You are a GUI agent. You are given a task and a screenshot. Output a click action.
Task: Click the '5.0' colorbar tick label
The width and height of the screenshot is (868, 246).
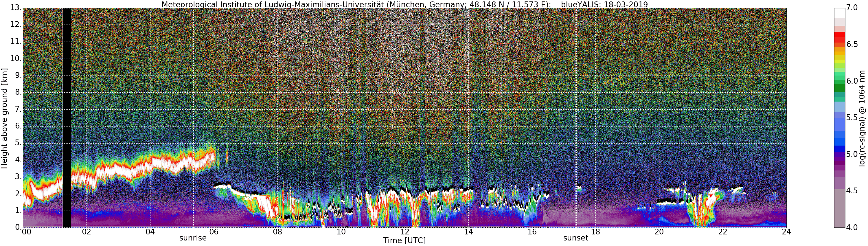pos(852,154)
